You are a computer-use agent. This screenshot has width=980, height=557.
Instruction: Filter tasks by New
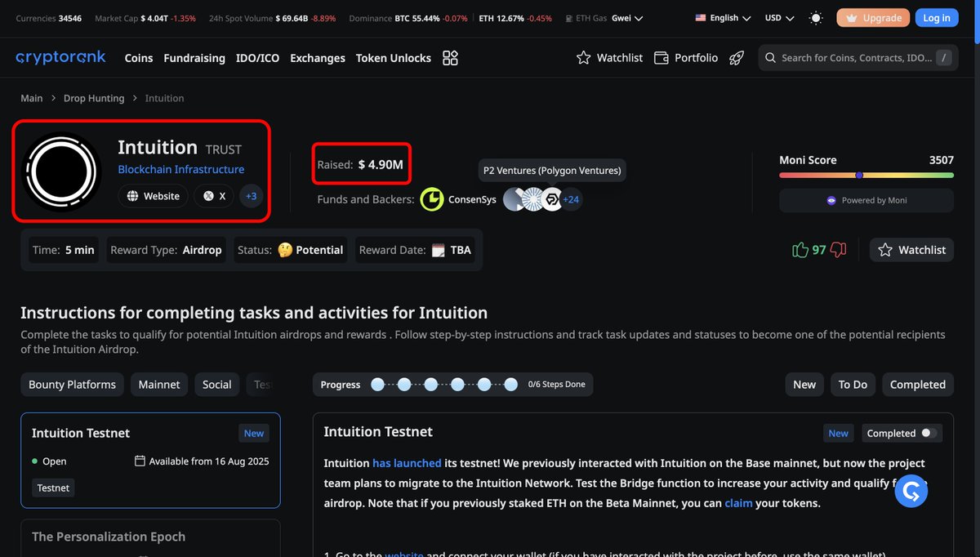point(804,385)
